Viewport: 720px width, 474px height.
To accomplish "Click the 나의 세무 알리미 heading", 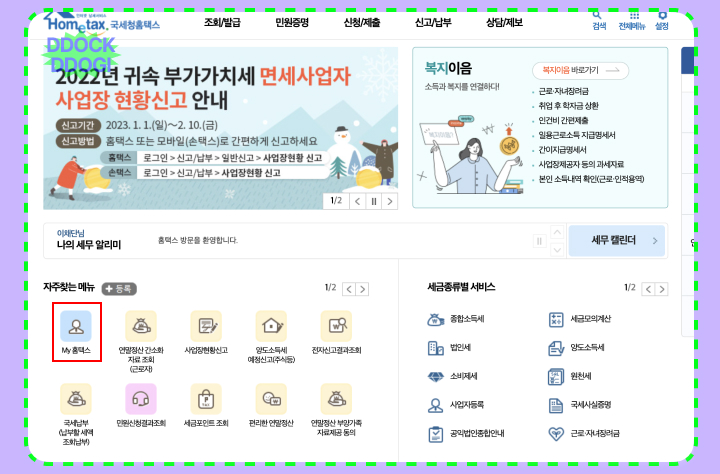I will (89, 245).
